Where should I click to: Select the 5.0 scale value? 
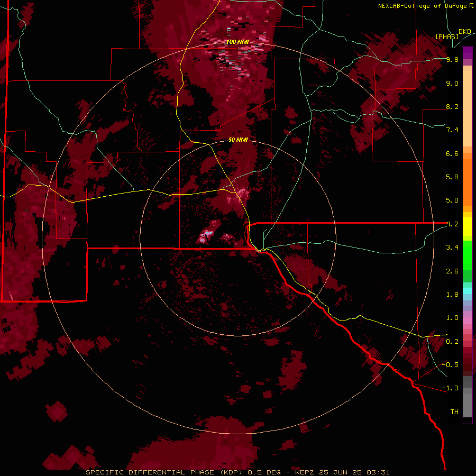click(452, 200)
